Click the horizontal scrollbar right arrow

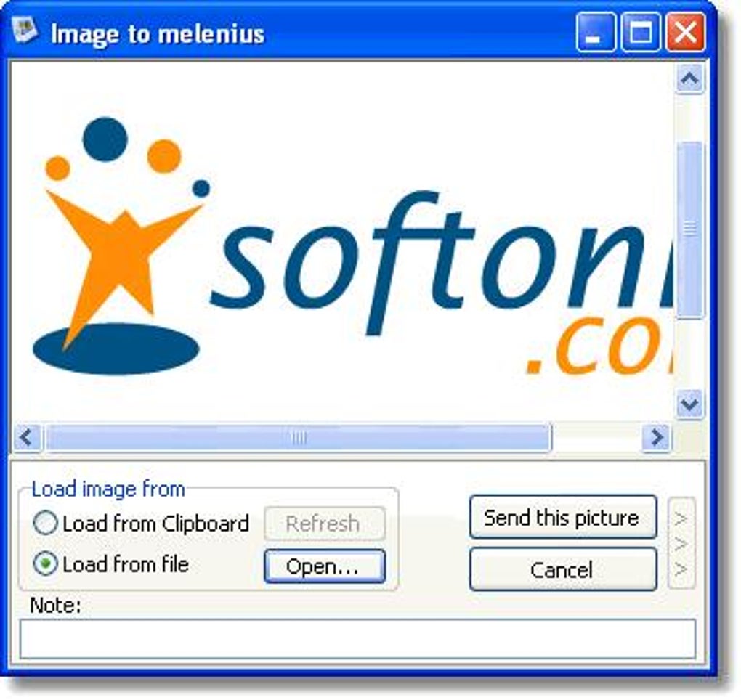656,438
